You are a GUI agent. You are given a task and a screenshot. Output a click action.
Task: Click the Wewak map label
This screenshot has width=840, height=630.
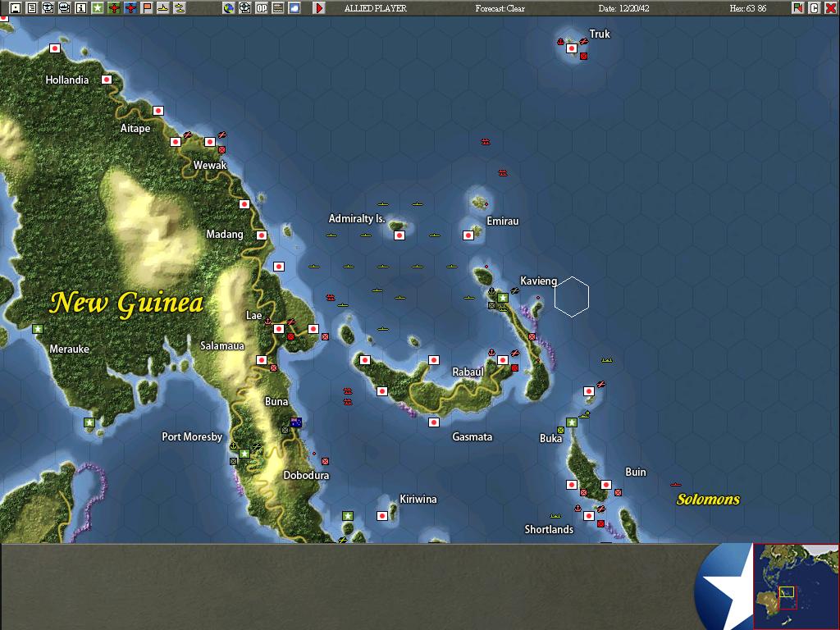pyautogui.click(x=210, y=165)
